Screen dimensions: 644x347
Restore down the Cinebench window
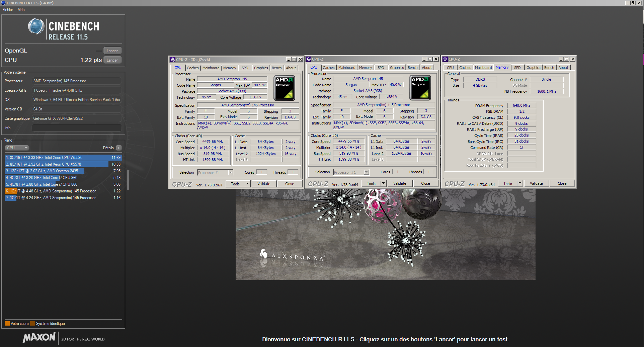coord(633,3)
